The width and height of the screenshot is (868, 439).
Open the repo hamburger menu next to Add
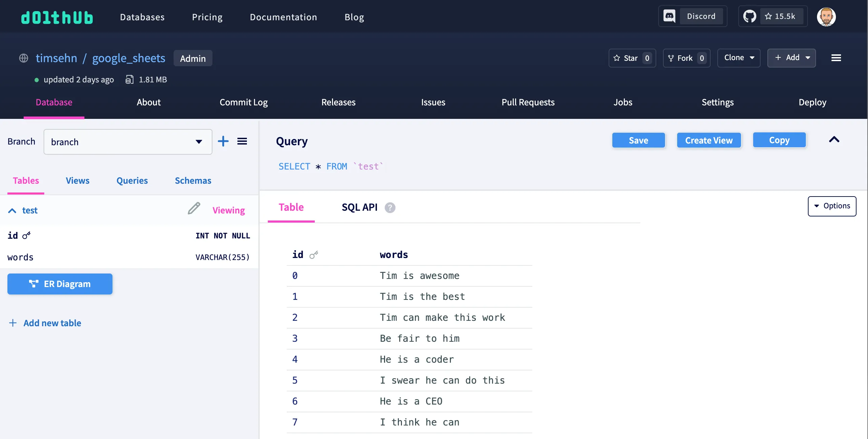point(836,58)
